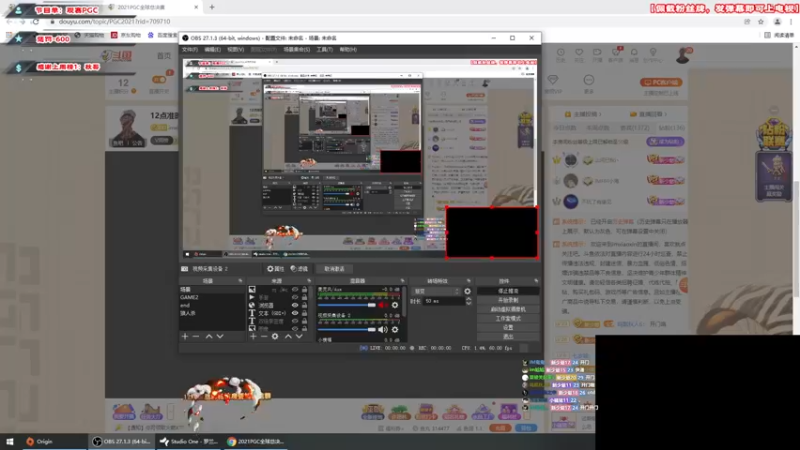Image resolution: width=800 pixels, height=450 pixels.
Task: Open source properties gear under Sources list
Action: (275, 336)
